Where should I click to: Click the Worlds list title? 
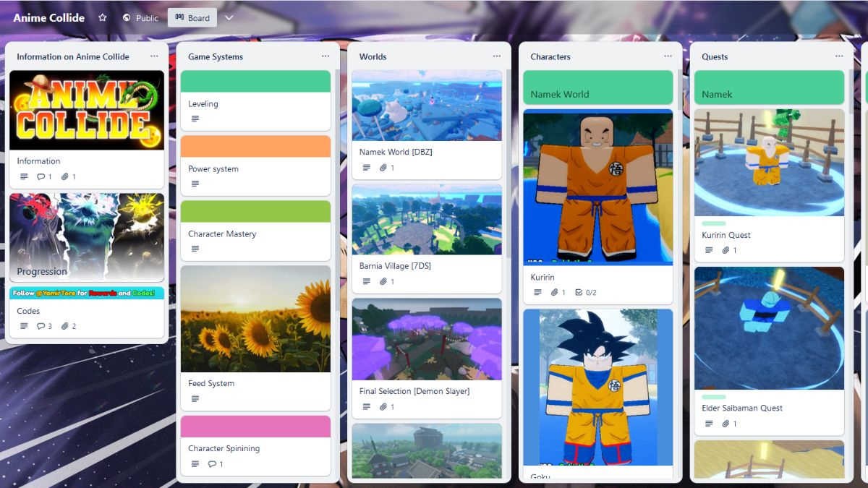tap(373, 56)
